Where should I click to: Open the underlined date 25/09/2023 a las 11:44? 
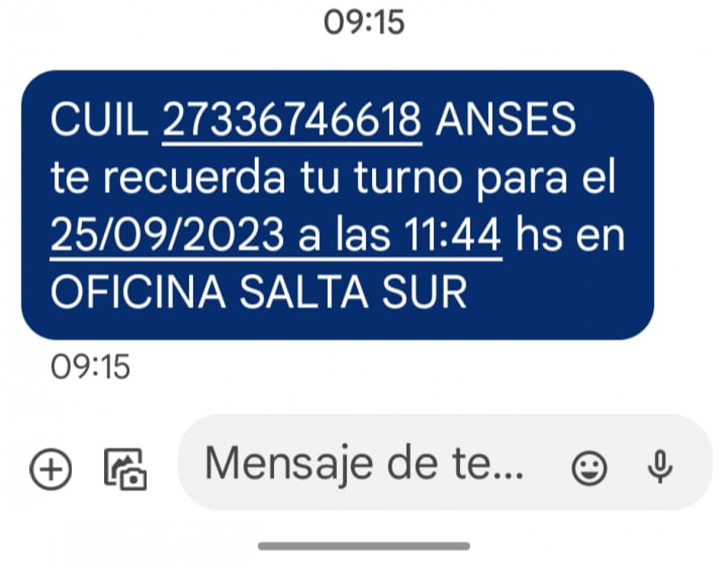[x=276, y=236]
